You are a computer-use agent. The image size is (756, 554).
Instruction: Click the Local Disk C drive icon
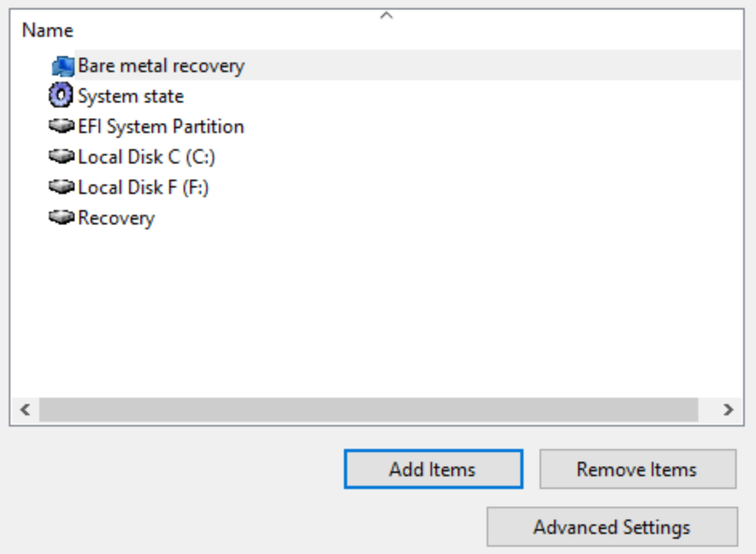62,156
